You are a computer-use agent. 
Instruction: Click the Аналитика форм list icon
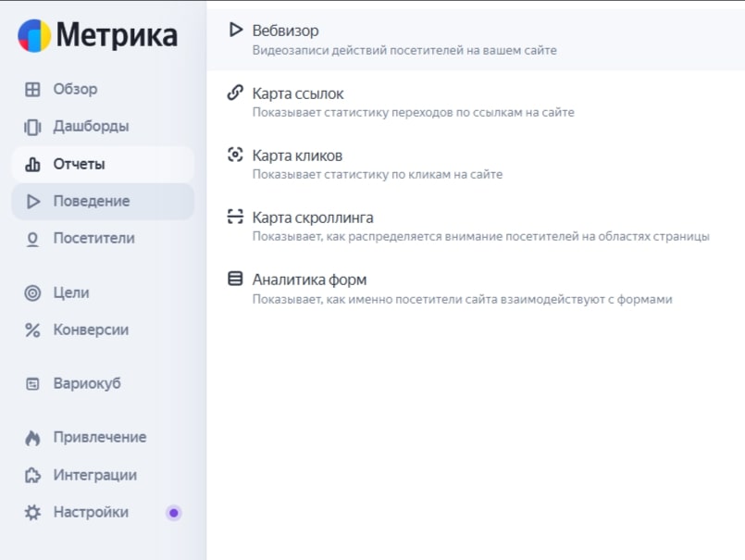click(x=235, y=279)
